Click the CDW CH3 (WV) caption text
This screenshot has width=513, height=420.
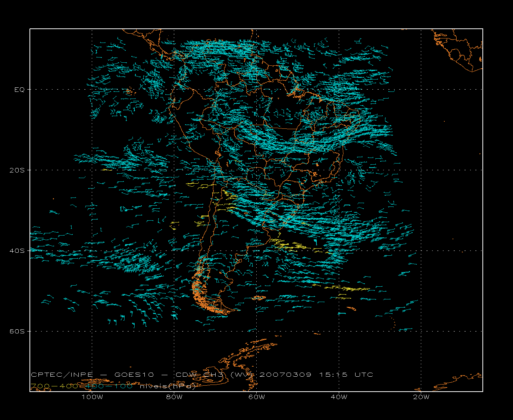pos(215,374)
